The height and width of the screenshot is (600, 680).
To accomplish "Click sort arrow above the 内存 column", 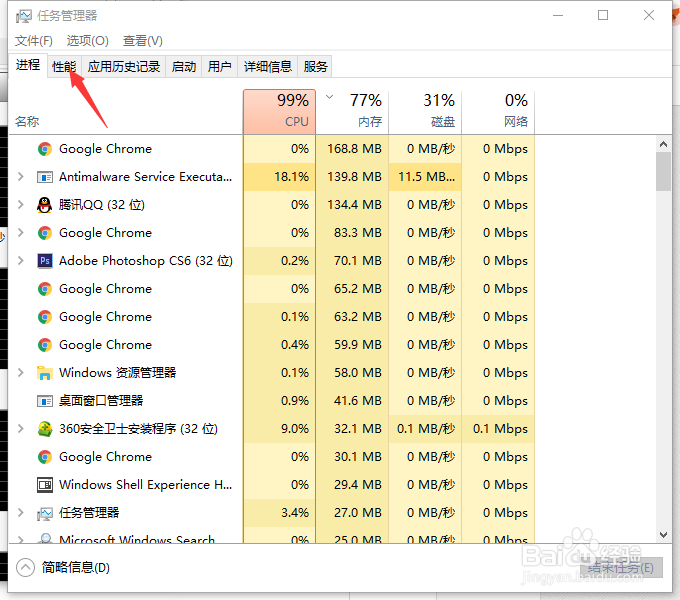I will tap(330, 97).
